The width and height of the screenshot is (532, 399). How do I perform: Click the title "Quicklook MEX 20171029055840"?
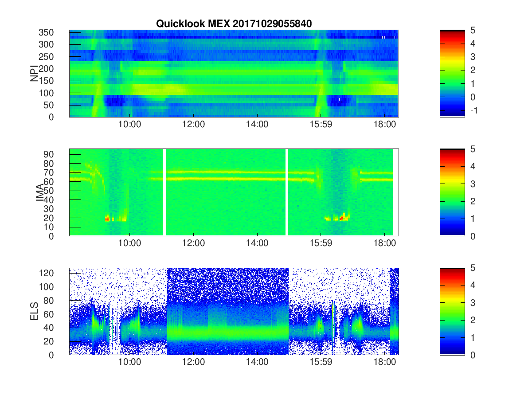[234, 24]
